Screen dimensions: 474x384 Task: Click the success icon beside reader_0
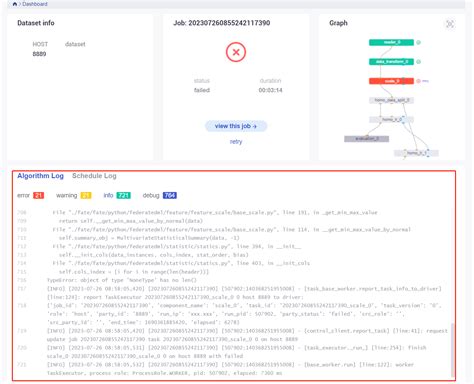[x=419, y=42]
